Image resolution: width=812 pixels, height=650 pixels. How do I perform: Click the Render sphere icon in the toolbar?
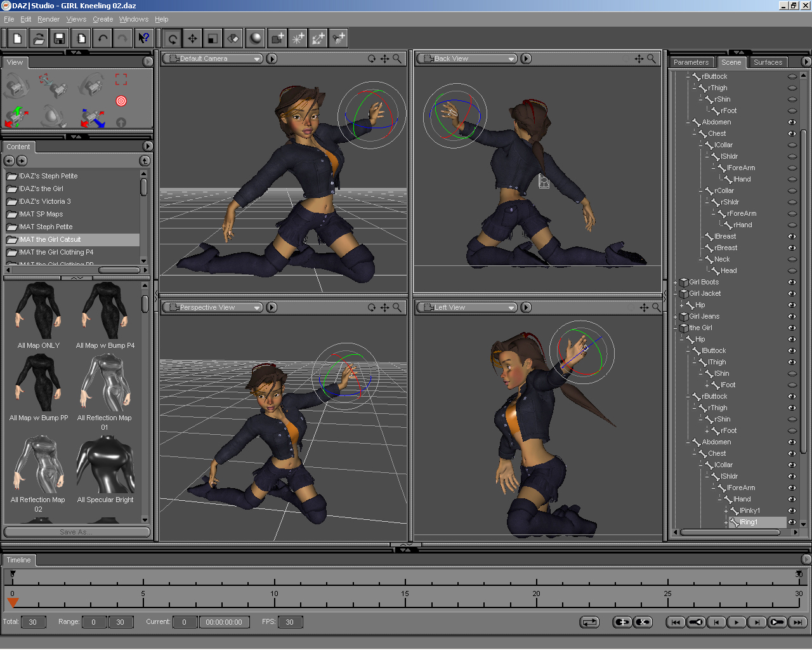pyautogui.click(x=256, y=39)
